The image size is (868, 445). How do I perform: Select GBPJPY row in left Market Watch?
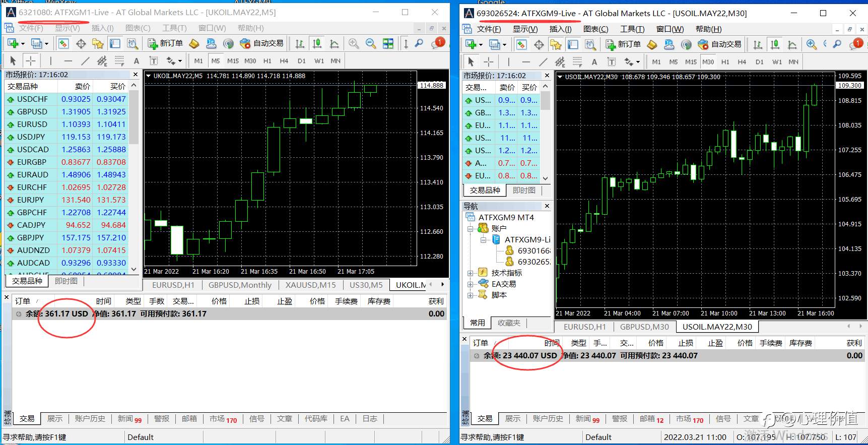tap(66, 238)
